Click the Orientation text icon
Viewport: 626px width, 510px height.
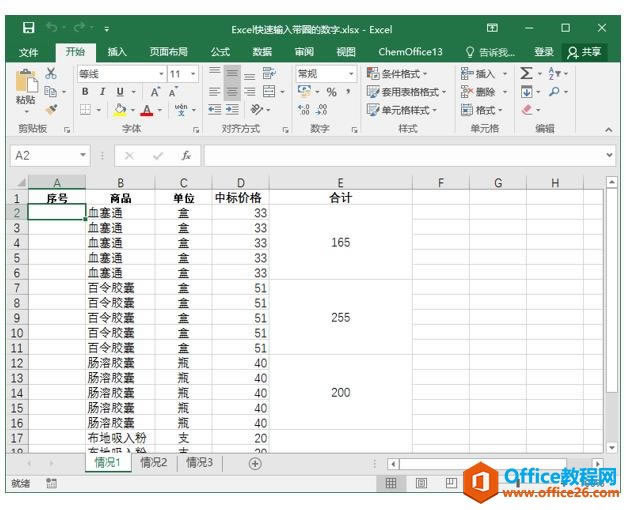point(257,109)
